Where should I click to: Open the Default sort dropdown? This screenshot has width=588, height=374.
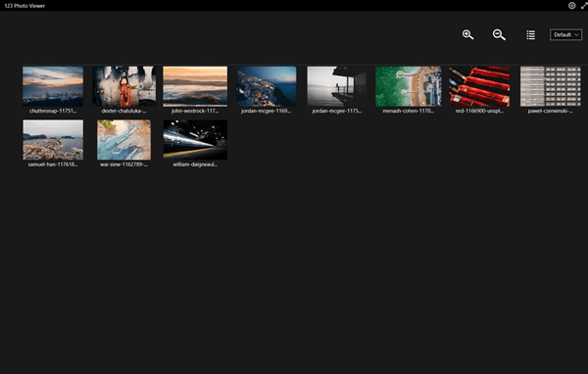pos(565,35)
